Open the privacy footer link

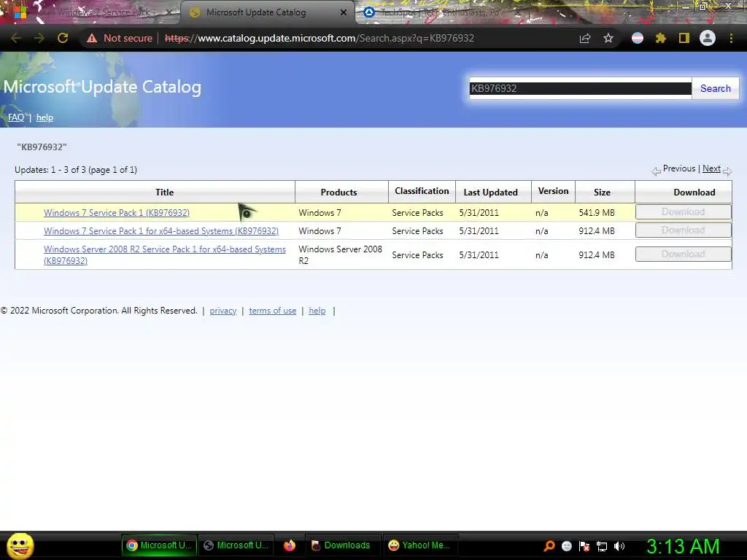click(x=223, y=311)
